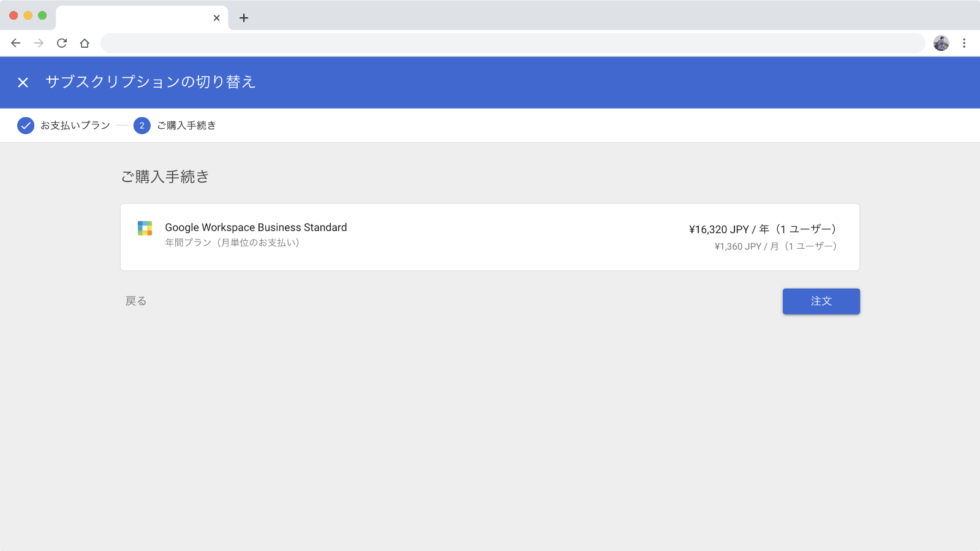Click the 注文 order button
Screen dimensions: 980x551
pyautogui.click(x=821, y=301)
